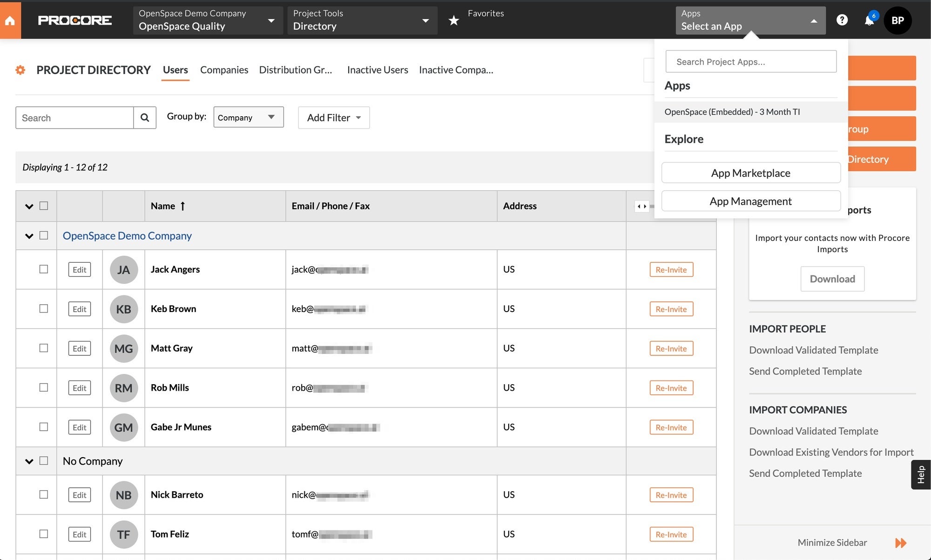Click the Favorites star icon
931x560 pixels.
point(453,20)
